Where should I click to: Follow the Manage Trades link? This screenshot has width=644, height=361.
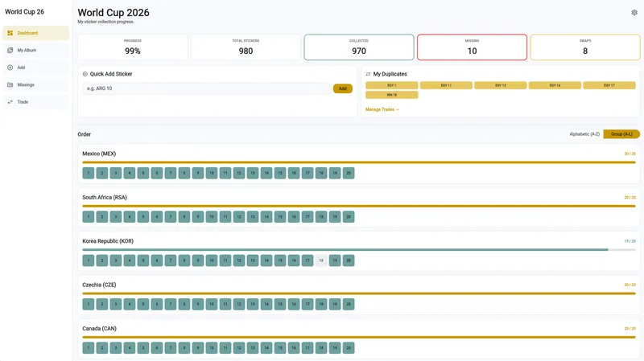tap(382, 109)
